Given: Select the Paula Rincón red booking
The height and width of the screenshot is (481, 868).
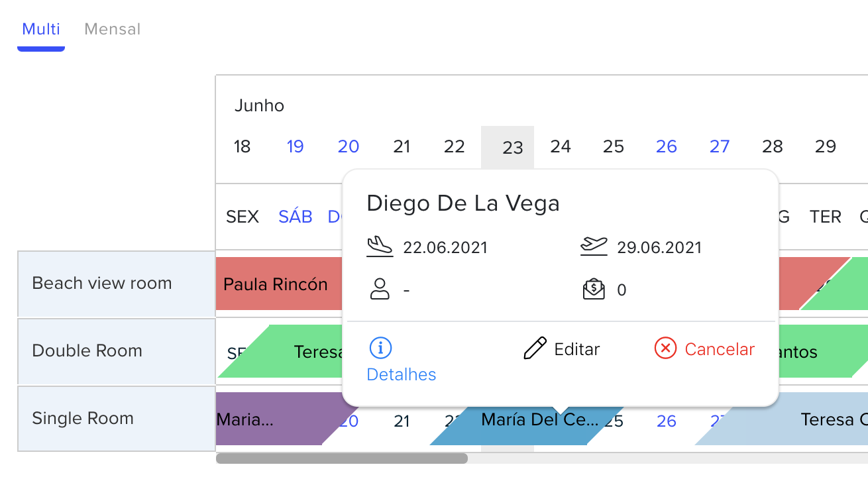Looking at the screenshot, I should click(x=276, y=285).
